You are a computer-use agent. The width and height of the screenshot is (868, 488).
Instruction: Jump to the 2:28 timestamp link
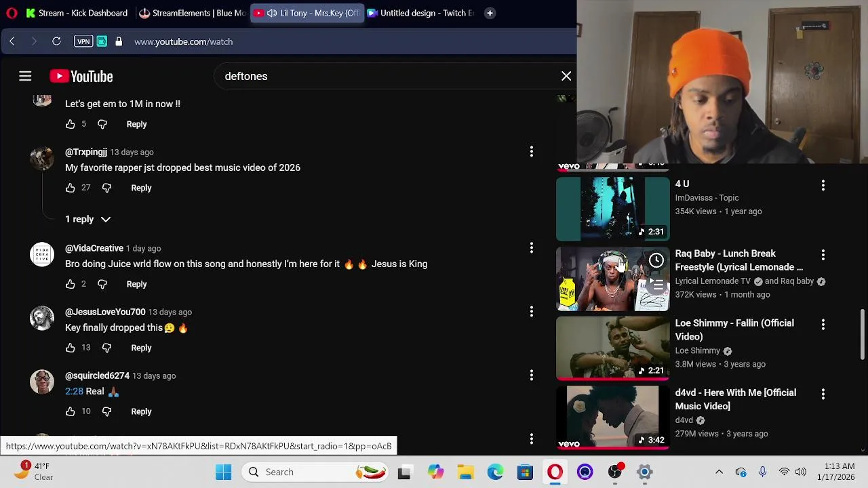[x=74, y=391]
